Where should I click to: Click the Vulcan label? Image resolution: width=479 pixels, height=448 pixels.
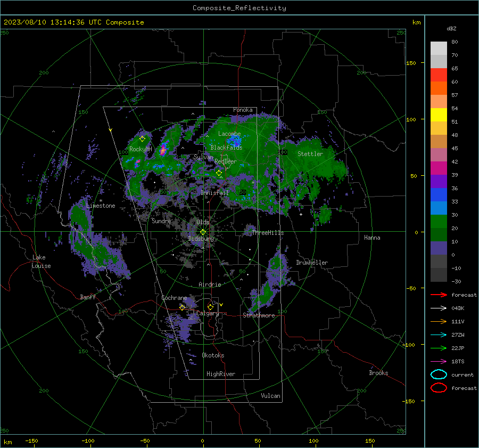(271, 396)
